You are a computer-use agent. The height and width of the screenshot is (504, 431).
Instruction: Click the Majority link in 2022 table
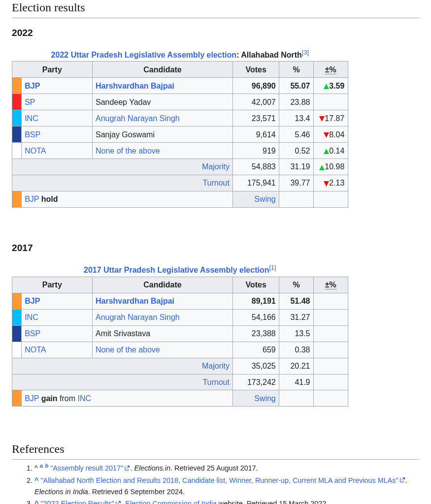(215, 167)
